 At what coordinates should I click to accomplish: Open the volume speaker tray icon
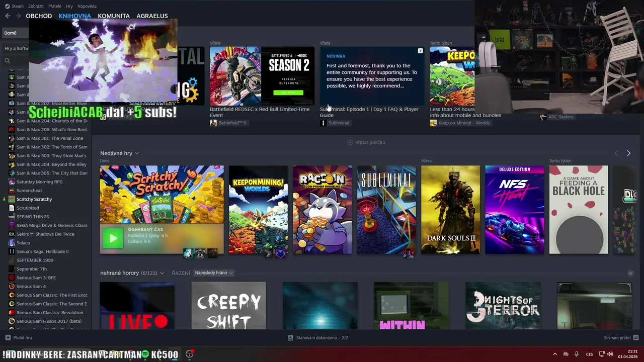[610, 354]
